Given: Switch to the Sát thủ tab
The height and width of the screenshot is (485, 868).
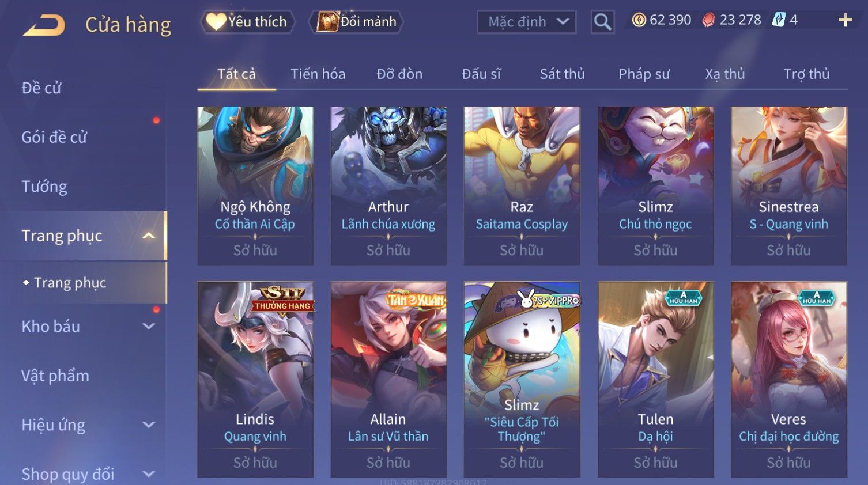Looking at the screenshot, I should click(x=562, y=74).
